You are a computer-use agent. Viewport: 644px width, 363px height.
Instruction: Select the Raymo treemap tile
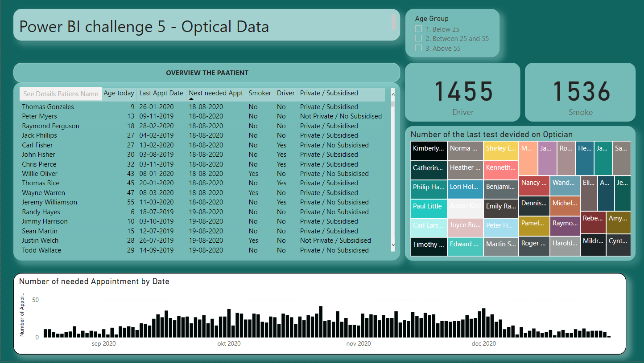pyautogui.click(x=565, y=226)
